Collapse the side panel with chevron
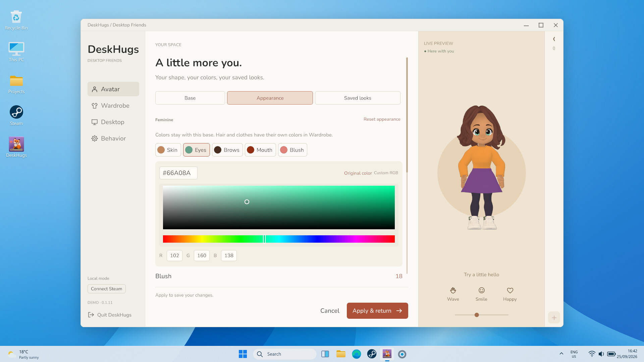This screenshot has width=644, height=362. tap(554, 39)
